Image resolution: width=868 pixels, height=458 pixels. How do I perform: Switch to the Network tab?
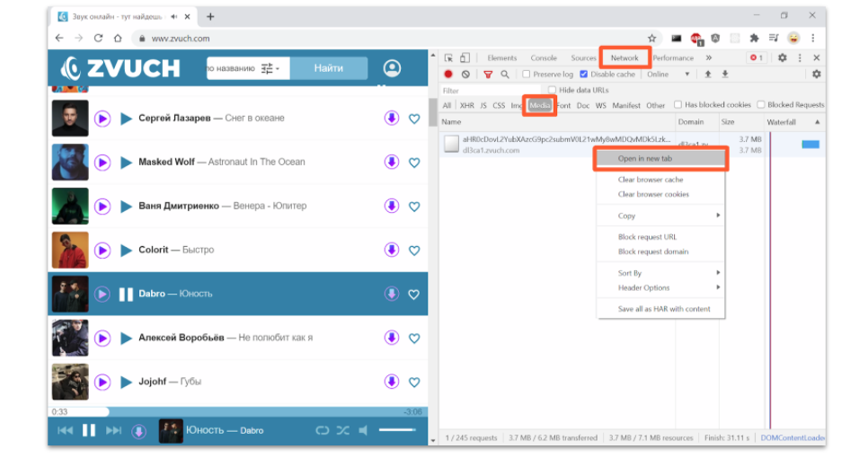click(624, 57)
